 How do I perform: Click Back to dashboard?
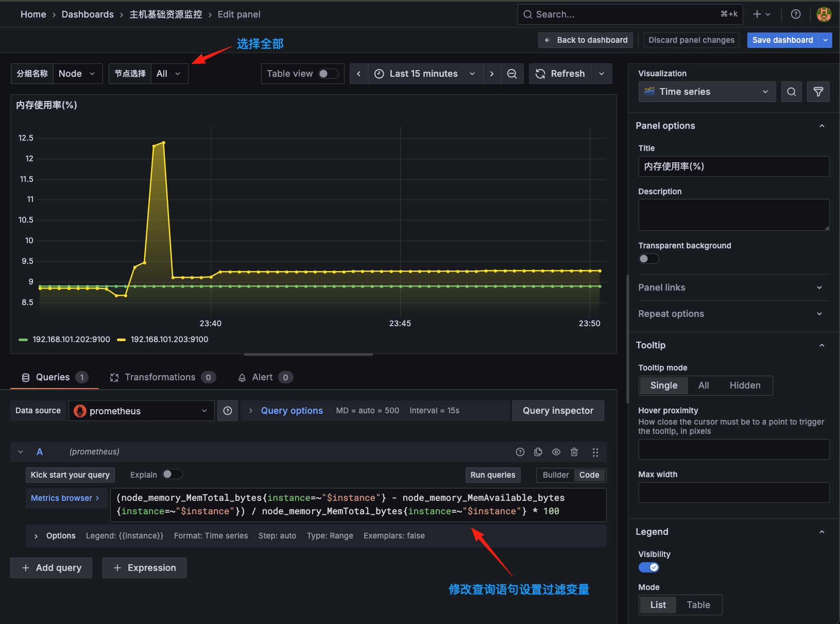tap(585, 40)
